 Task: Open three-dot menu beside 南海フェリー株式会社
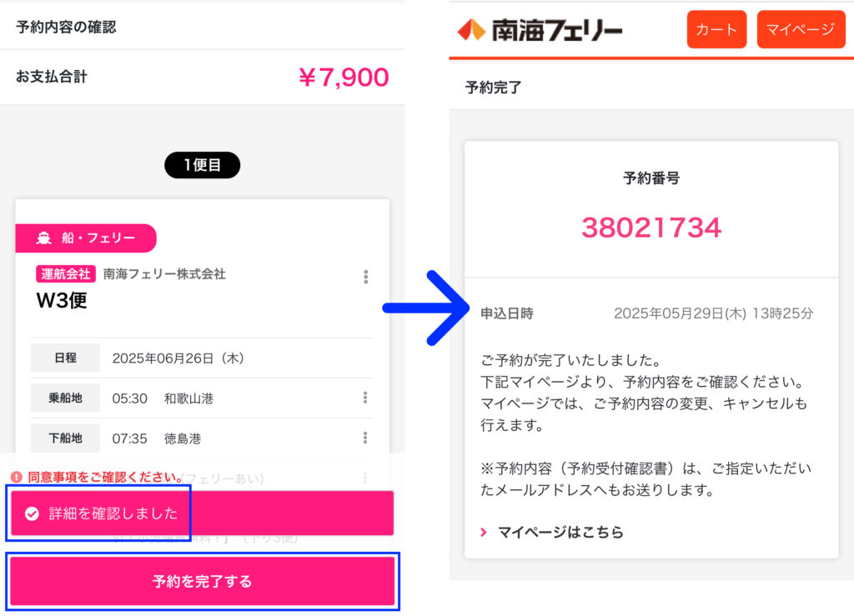[x=365, y=277]
